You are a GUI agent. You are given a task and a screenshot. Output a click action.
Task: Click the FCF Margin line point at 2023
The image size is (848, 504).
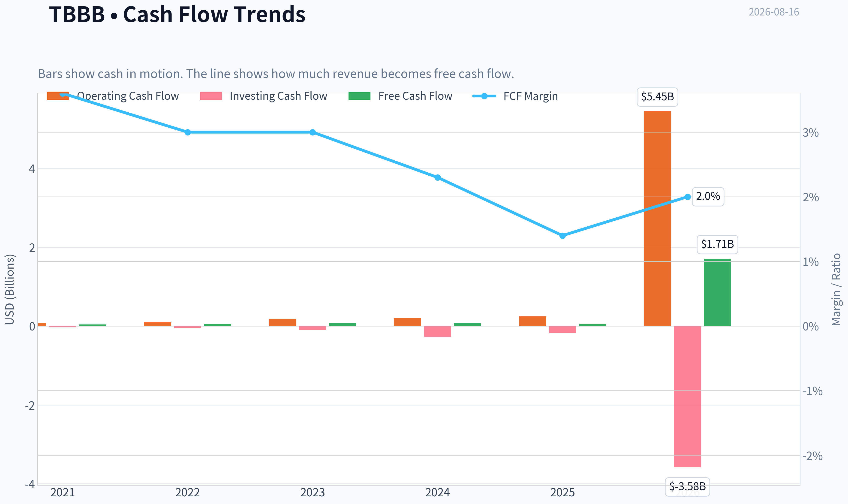point(313,132)
